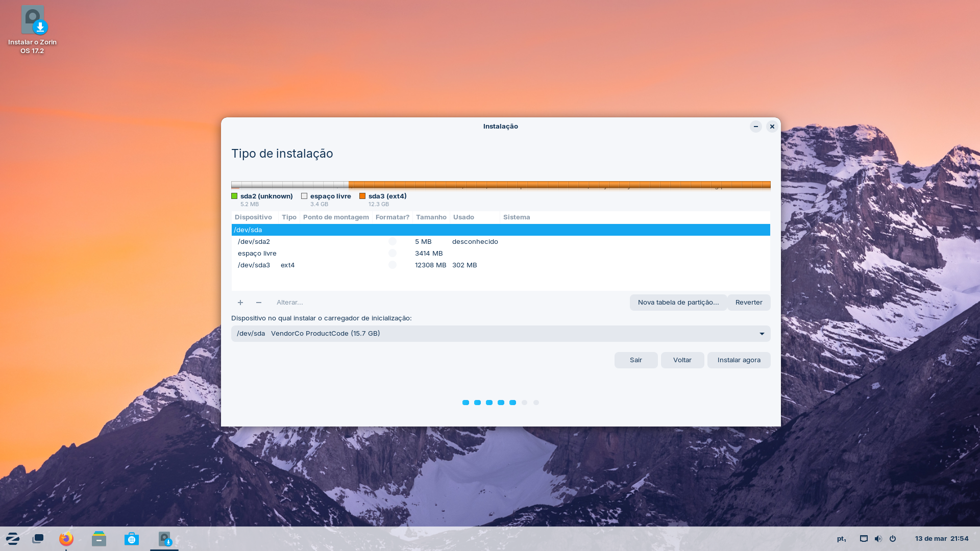
Task: Click the grey free space segment in partition bar
Action: 290,185
